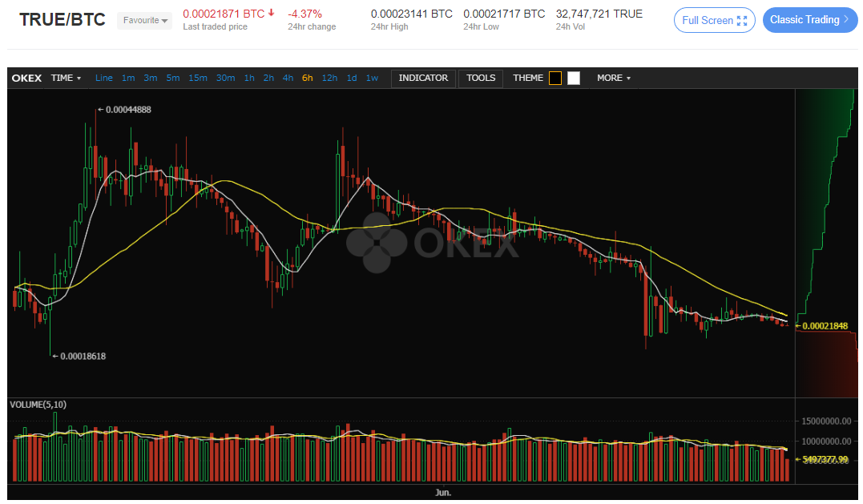863x504 pixels.
Task: Click the red price-down arrow icon
Action: pos(271,14)
